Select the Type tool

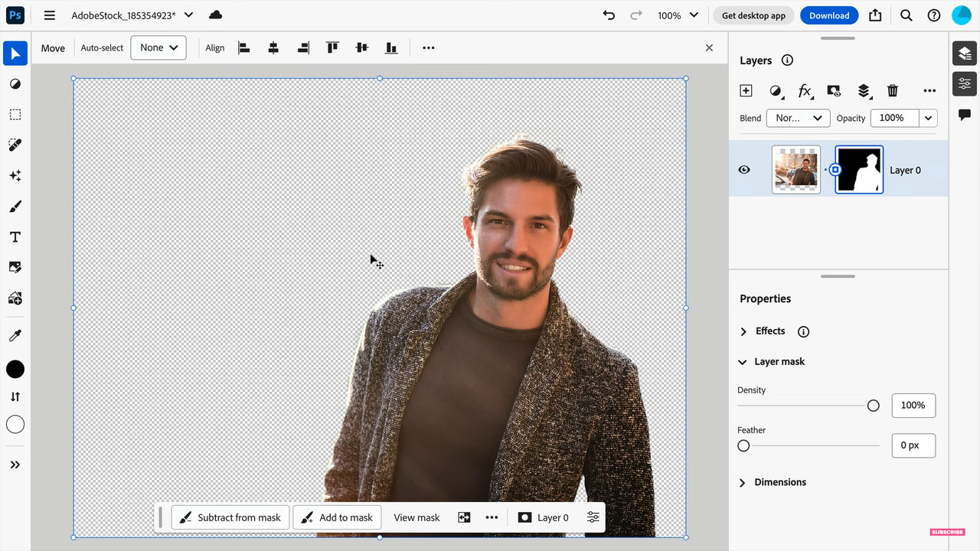click(15, 237)
